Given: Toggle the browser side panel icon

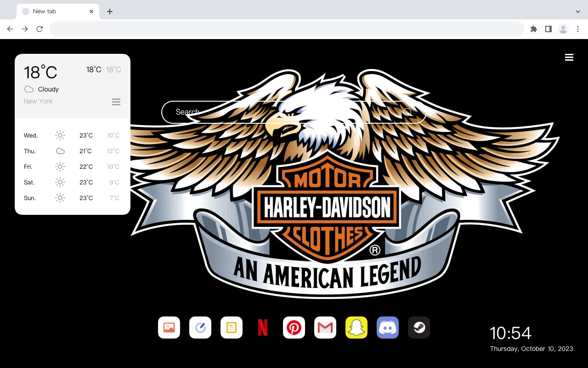Looking at the screenshot, I should pyautogui.click(x=548, y=29).
